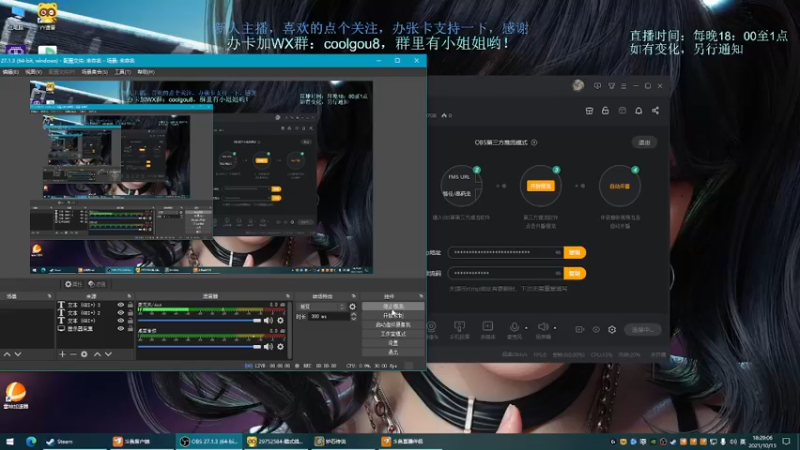The width and height of the screenshot is (800, 450).
Task: Click the masked stream key field
Action: tap(506, 273)
